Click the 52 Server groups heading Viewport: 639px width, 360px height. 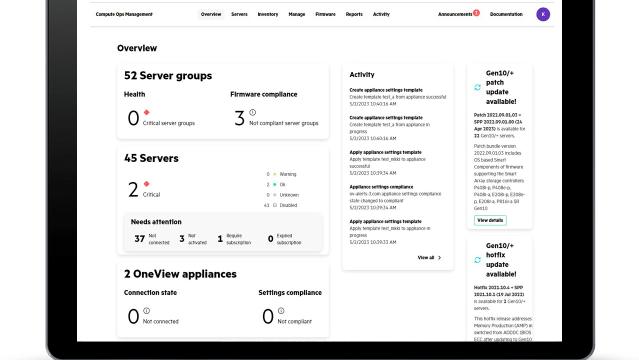click(x=168, y=76)
